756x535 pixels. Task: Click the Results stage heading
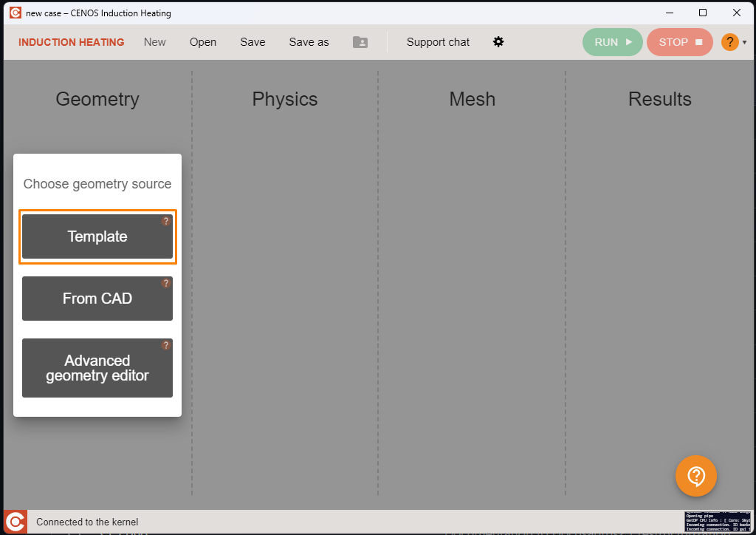(x=659, y=99)
